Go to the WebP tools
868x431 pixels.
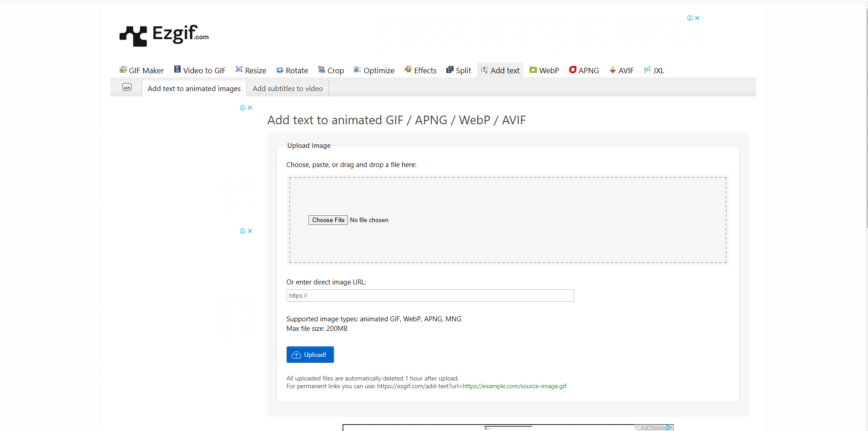(544, 70)
